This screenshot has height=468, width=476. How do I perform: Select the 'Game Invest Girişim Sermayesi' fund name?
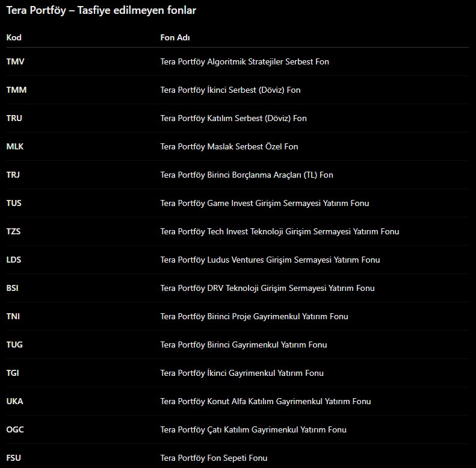pos(265,203)
